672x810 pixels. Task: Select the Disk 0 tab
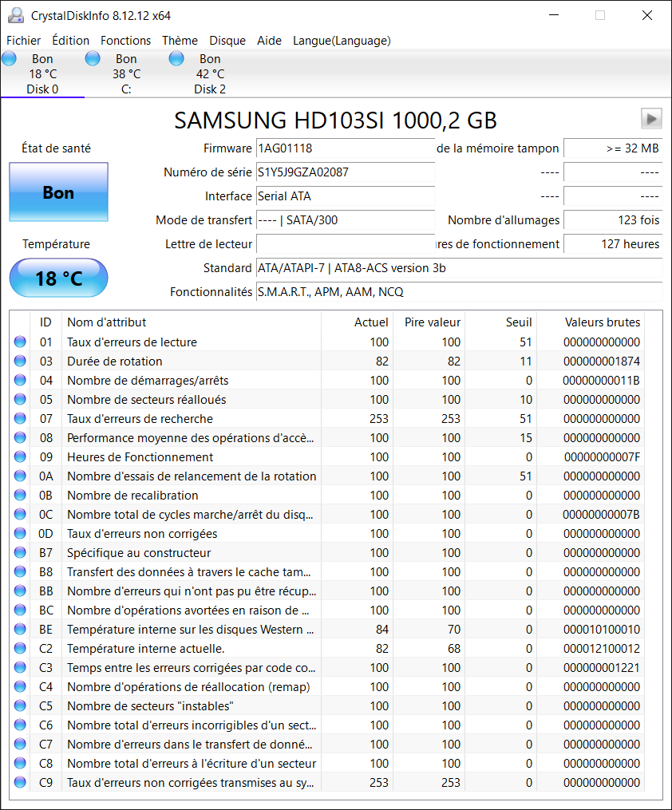[x=42, y=74]
